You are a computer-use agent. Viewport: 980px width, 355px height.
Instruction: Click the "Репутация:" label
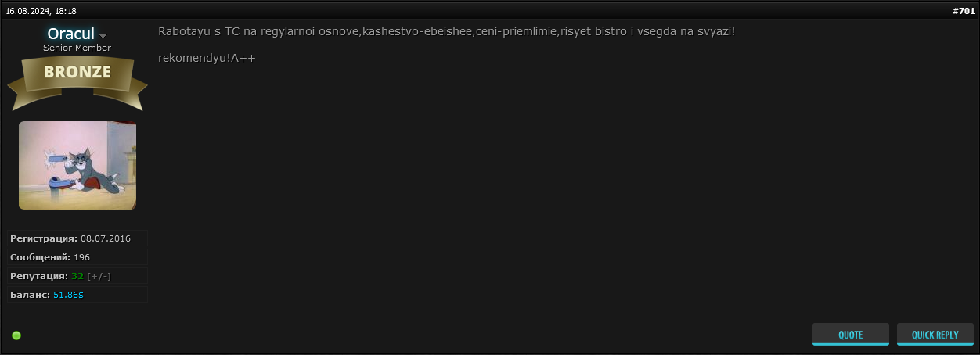click(x=39, y=276)
